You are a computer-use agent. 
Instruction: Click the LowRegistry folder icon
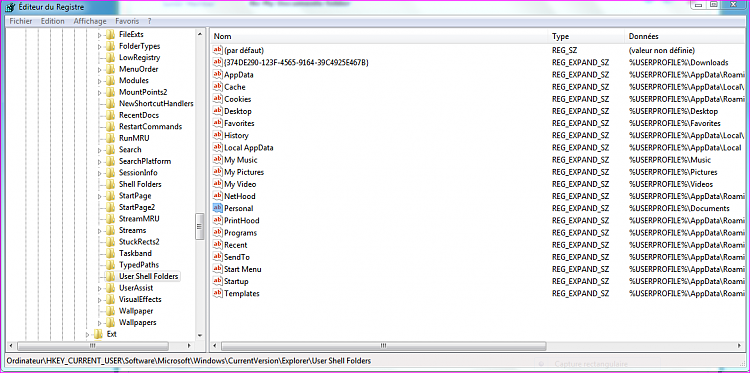click(110, 57)
